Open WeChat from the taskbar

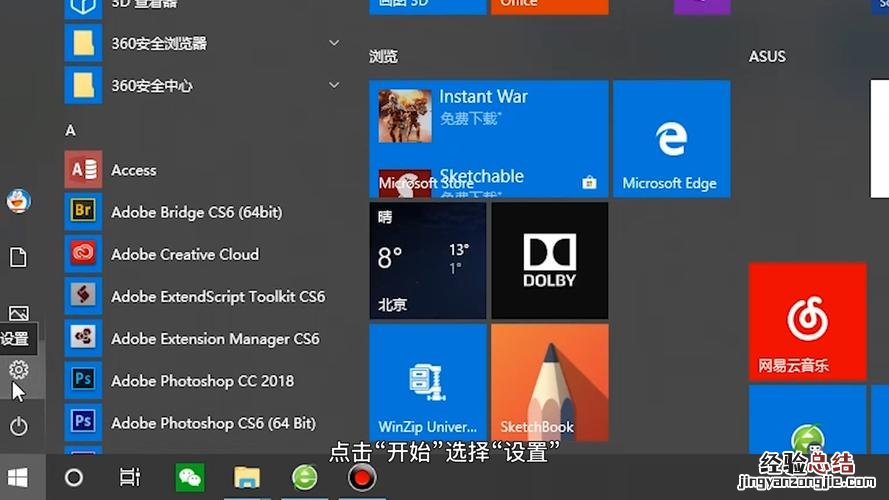coord(190,477)
